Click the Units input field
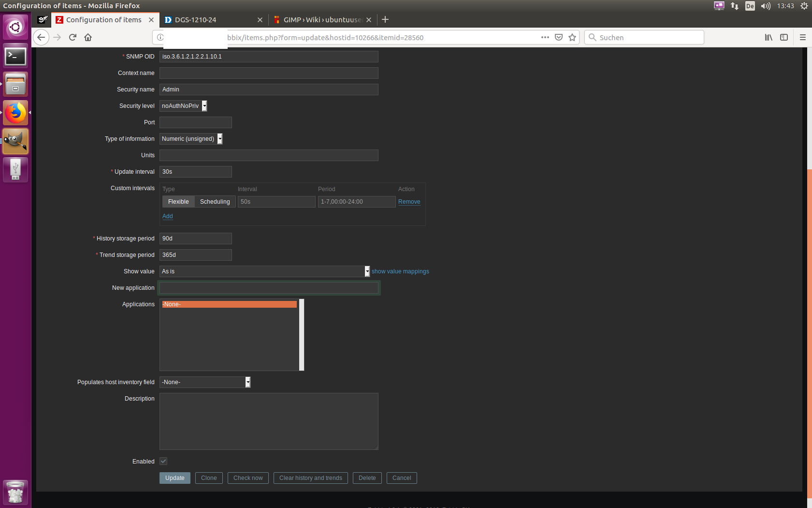The width and height of the screenshot is (812, 508). (x=269, y=155)
